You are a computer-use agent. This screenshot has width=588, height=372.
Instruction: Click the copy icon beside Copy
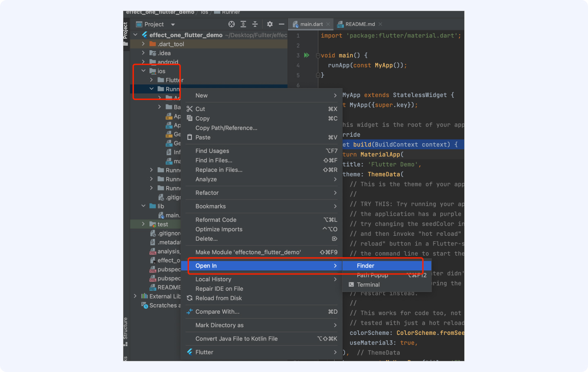click(x=189, y=118)
